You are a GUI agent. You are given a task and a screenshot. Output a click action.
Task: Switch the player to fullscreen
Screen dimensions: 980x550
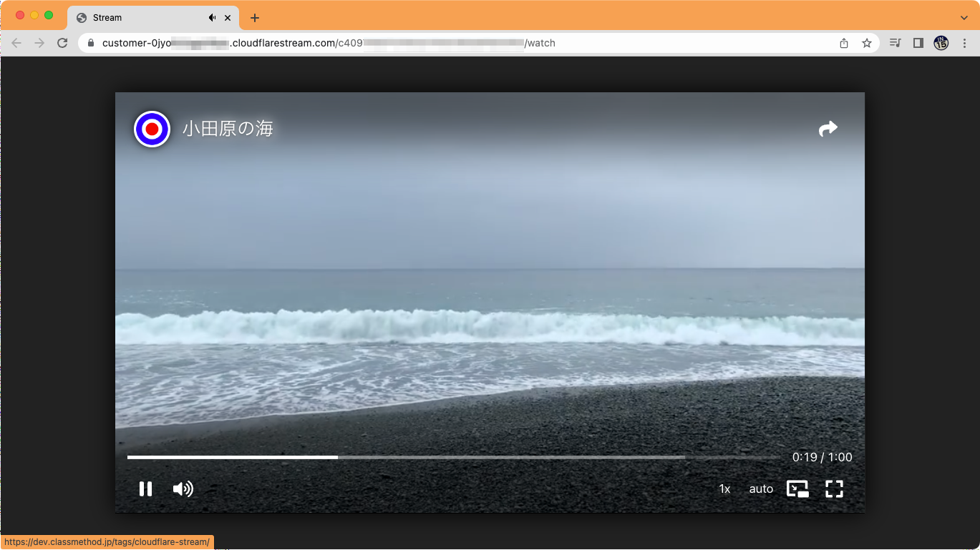[x=834, y=488]
